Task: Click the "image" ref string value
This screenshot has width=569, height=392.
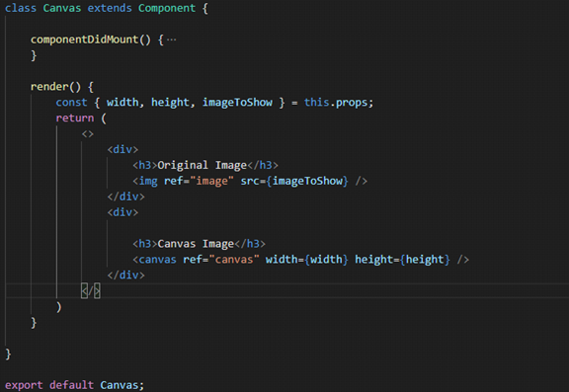Action: pos(211,181)
